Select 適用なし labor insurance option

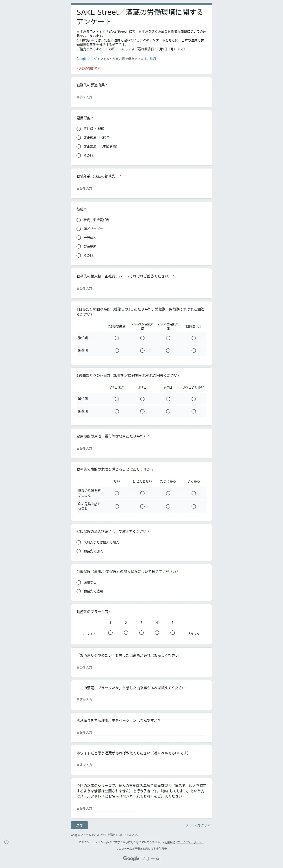click(x=79, y=582)
